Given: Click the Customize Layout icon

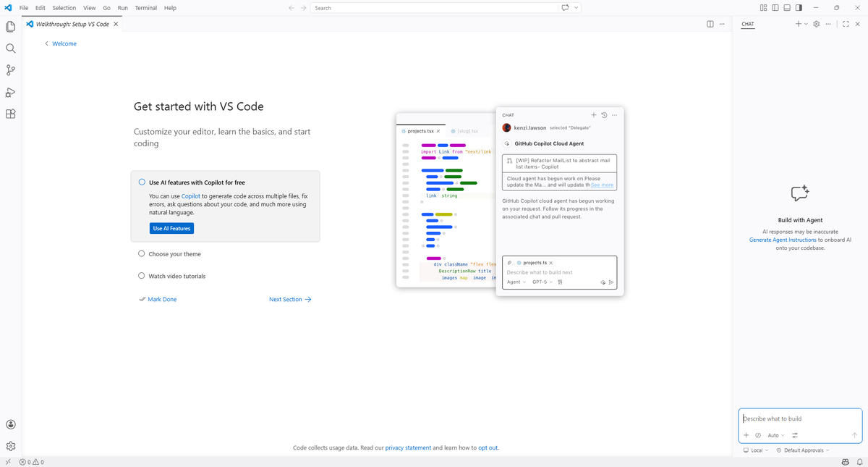Looking at the screenshot, I should [x=764, y=8].
